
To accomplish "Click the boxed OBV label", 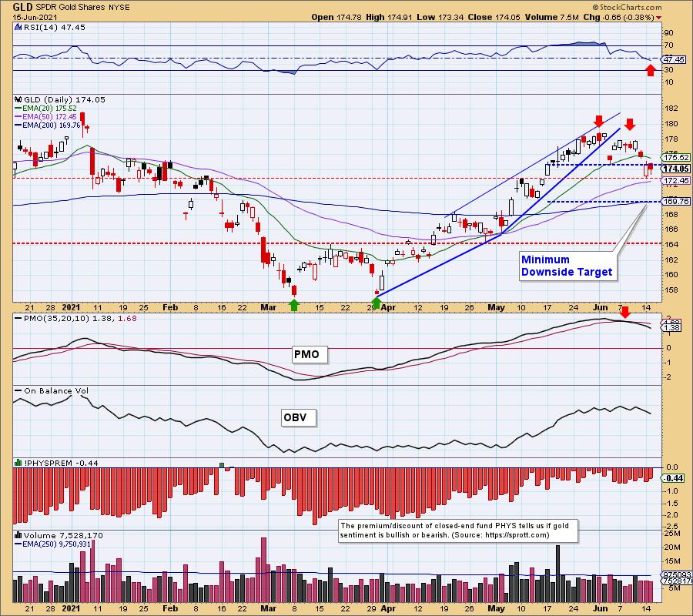I will click(299, 417).
